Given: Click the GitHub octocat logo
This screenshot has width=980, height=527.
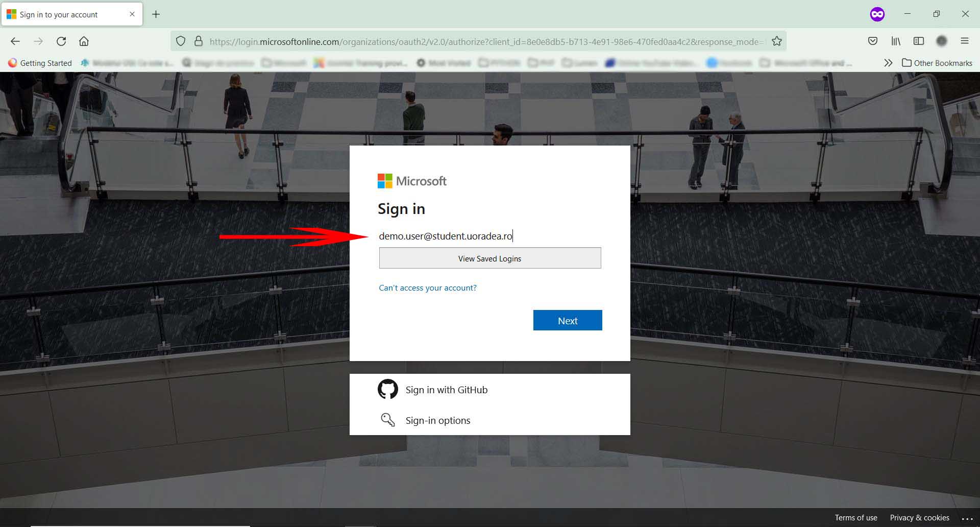Looking at the screenshot, I should click(x=388, y=389).
